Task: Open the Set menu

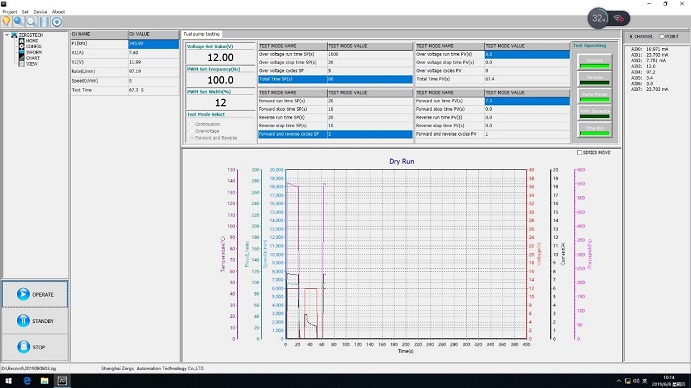Action: tap(25, 12)
